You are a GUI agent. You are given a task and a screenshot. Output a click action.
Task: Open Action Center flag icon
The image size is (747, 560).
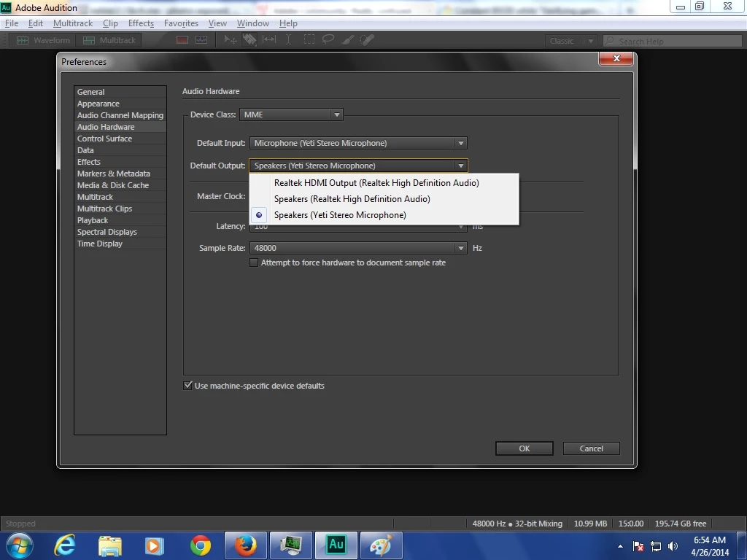pyautogui.click(x=638, y=546)
